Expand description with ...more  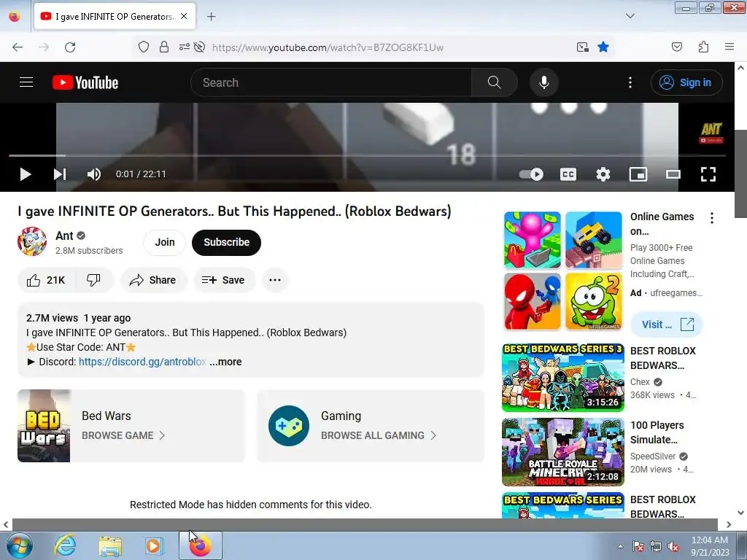tap(225, 362)
